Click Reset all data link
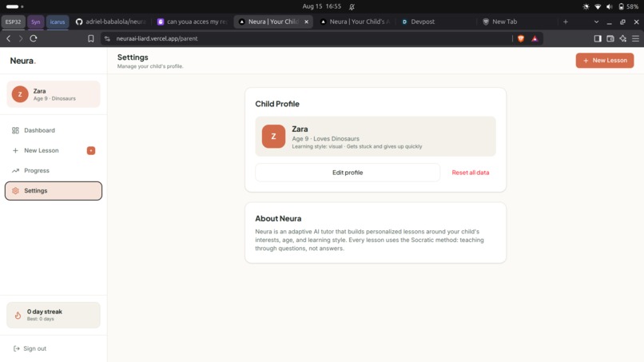Viewport: 644px width, 362px height. click(x=471, y=173)
